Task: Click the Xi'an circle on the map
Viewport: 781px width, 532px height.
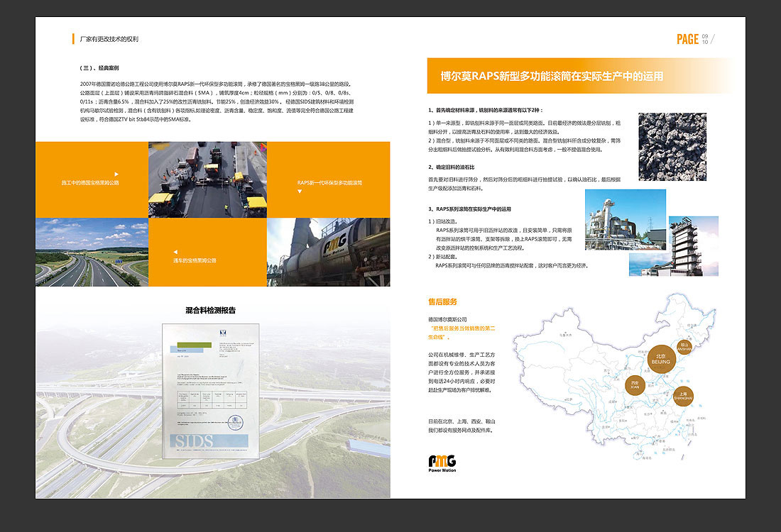Action: tap(635, 386)
